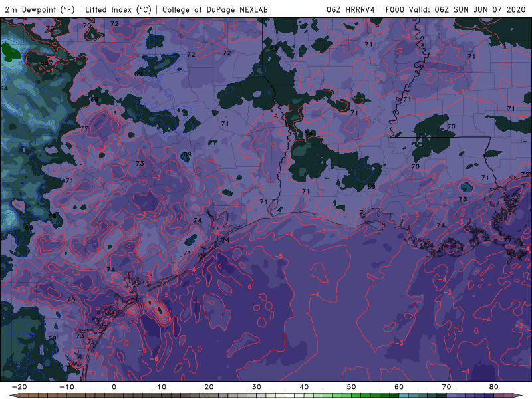The width and height of the screenshot is (532, 399).
Task: Click the '2m Dewpoint (°F)' title text
Action: pyautogui.click(x=40, y=9)
